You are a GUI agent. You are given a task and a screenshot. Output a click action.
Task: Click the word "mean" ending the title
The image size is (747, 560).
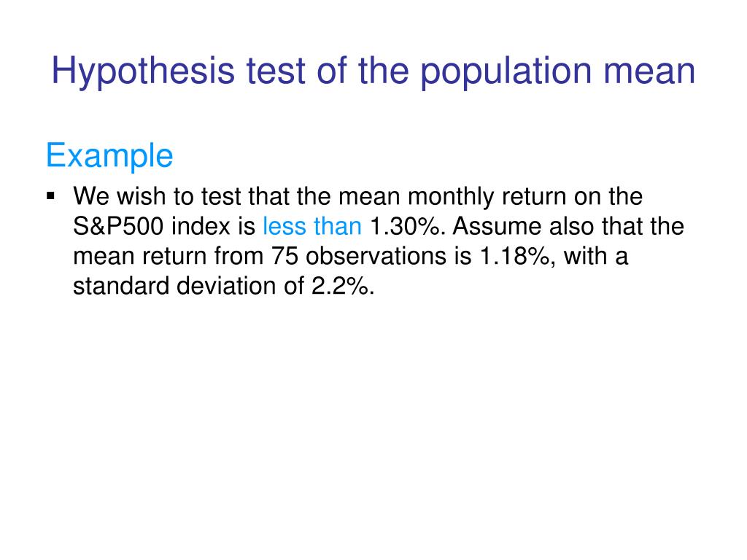coord(649,71)
